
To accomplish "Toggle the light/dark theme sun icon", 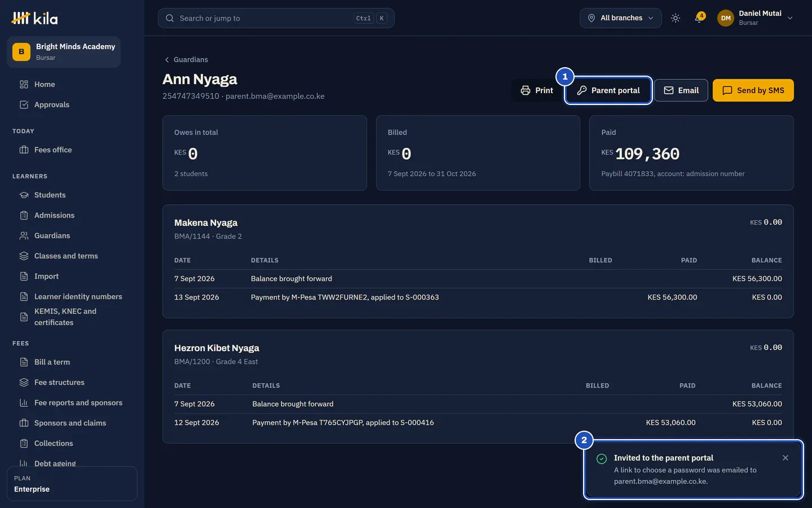I will tap(676, 18).
